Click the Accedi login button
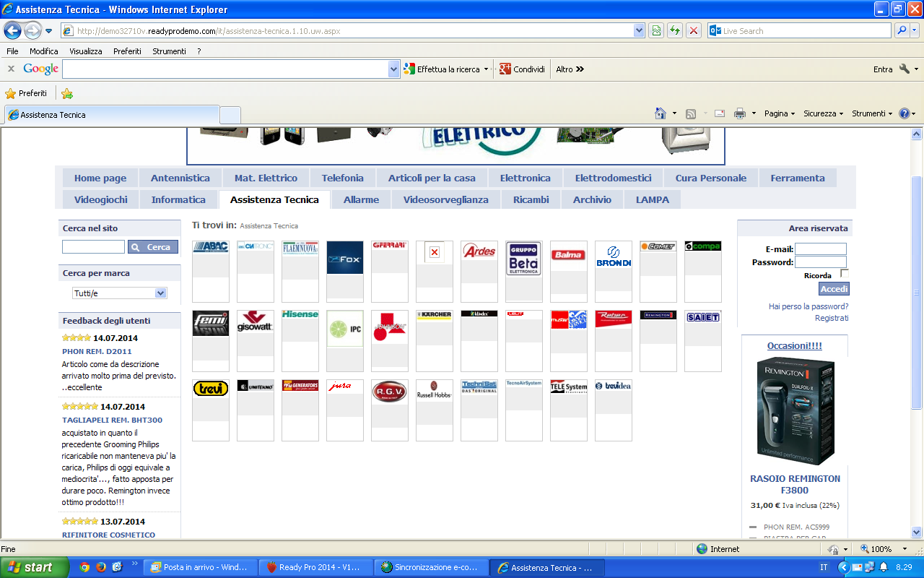The width and height of the screenshot is (924, 578). tap(834, 288)
